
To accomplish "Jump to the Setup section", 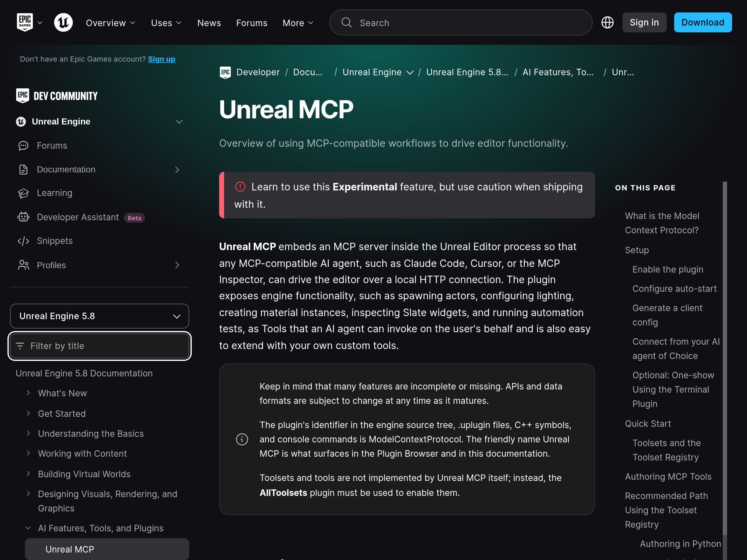I will pyautogui.click(x=637, y=250).
